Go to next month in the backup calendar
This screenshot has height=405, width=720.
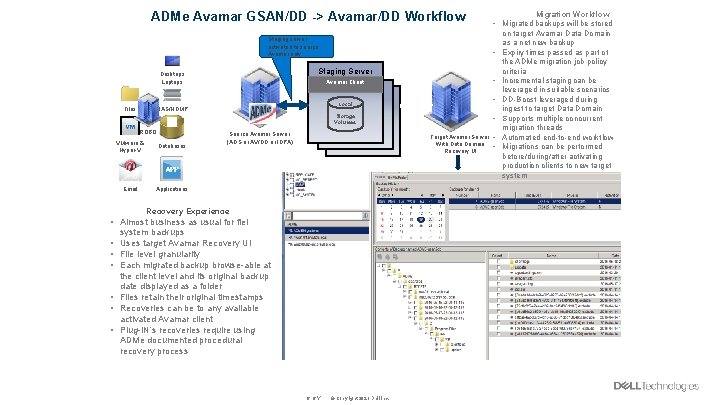442,196
